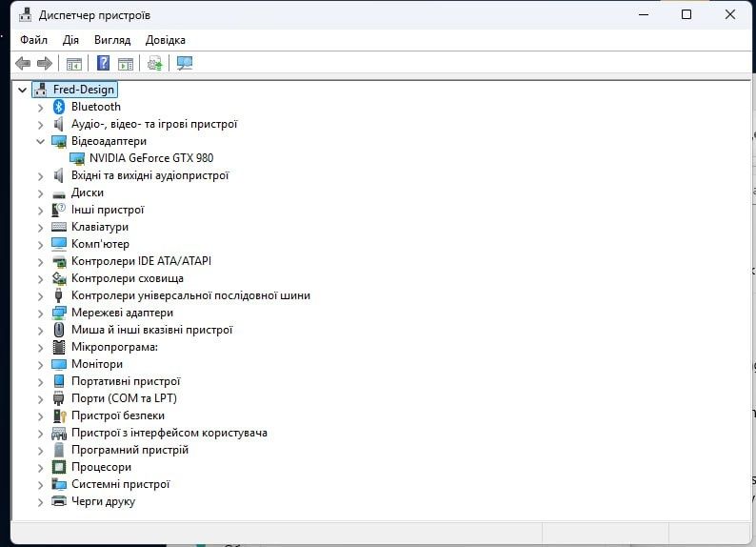Select the Пристрої безпеки label
This screenshot has width=756, height=547.
pos(118,415)
